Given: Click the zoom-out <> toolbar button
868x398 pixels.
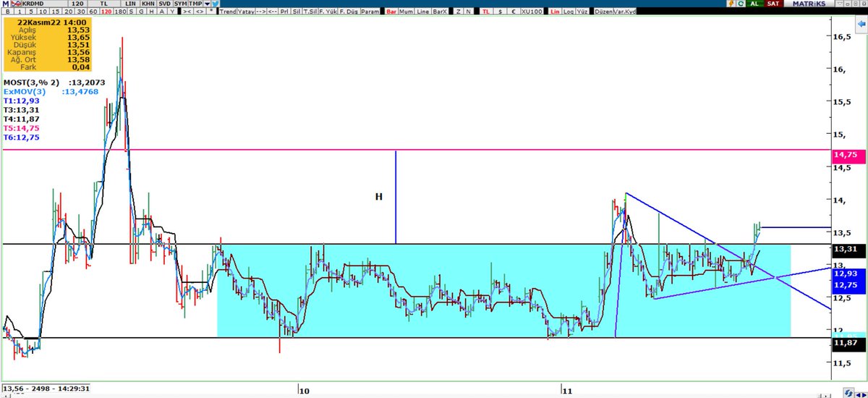Looking at the screenshot, I should [x=199, y=12].
